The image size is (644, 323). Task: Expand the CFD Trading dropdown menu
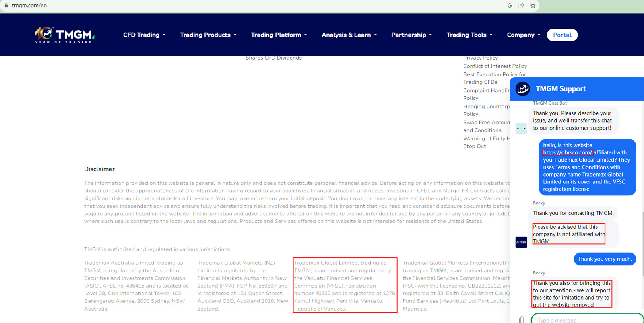point(144,35)
